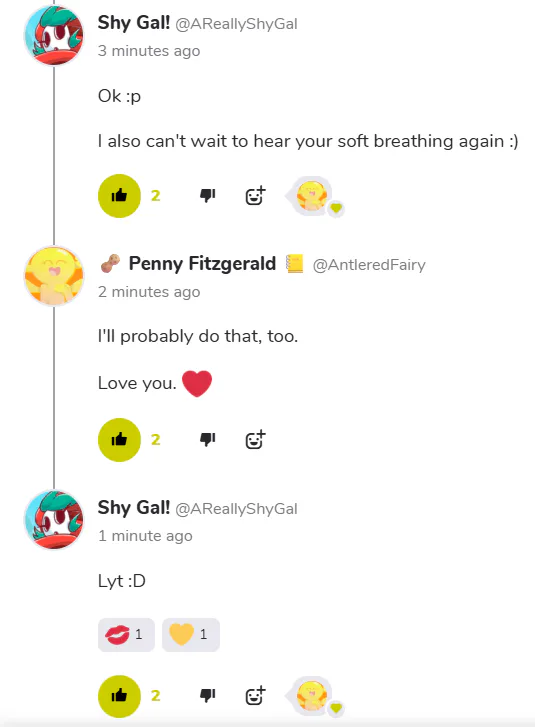535x727 pixels.
Task: Click the Penny Fitzgerald display name
Action: [x=202, y=263]
